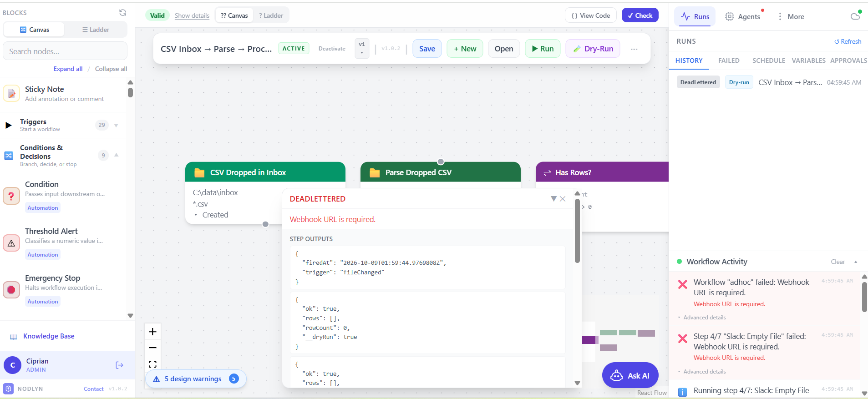Expand the Triggers category

[116, 125]
